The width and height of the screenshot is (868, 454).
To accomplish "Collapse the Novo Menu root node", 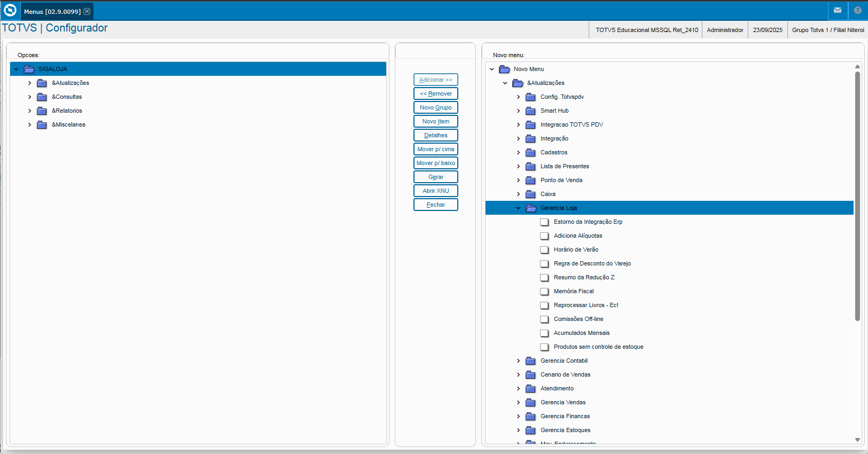I will (x=492, y=69).
